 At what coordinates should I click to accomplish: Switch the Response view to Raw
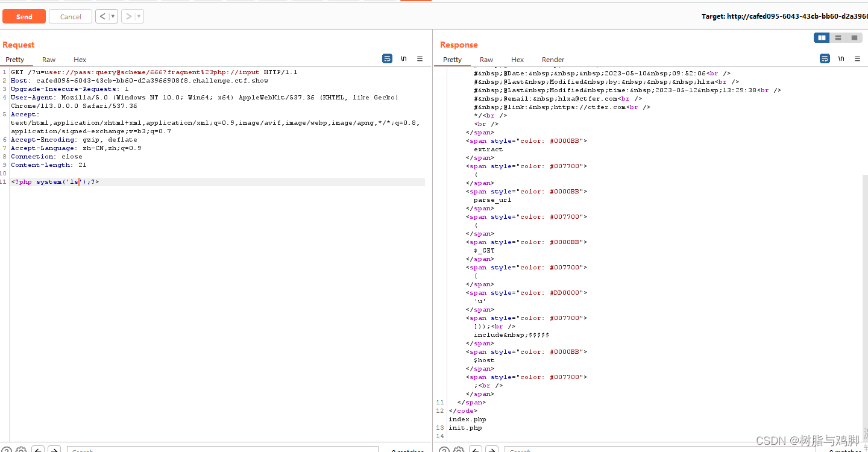pos(486,60)
